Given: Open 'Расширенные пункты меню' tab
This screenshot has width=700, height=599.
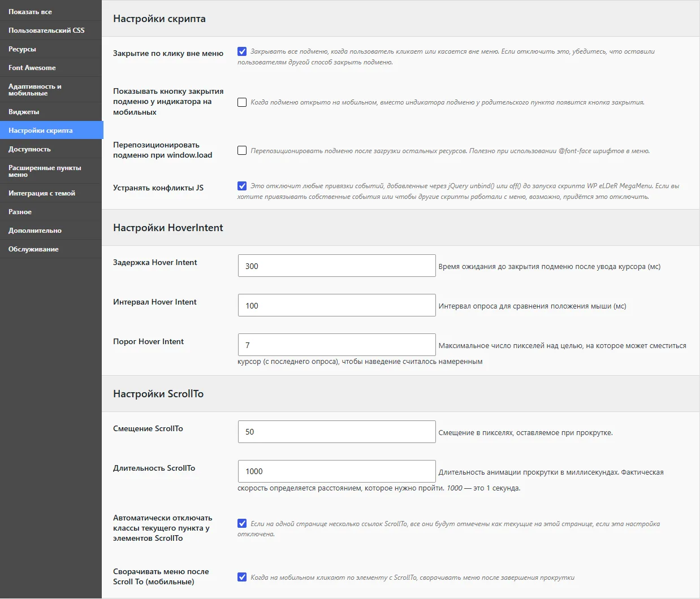Looking at the screenshot, I should click(51, 171).
